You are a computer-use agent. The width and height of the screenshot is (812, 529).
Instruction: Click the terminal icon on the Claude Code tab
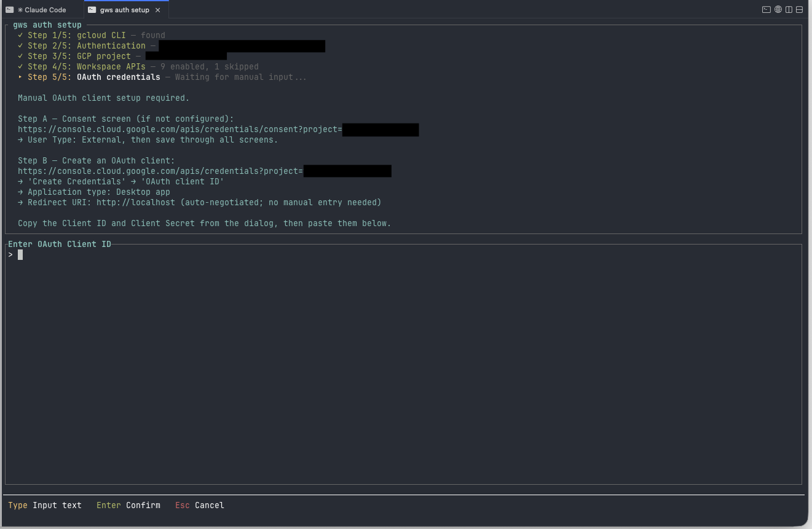pyautogui.click(x=9, y=9)
